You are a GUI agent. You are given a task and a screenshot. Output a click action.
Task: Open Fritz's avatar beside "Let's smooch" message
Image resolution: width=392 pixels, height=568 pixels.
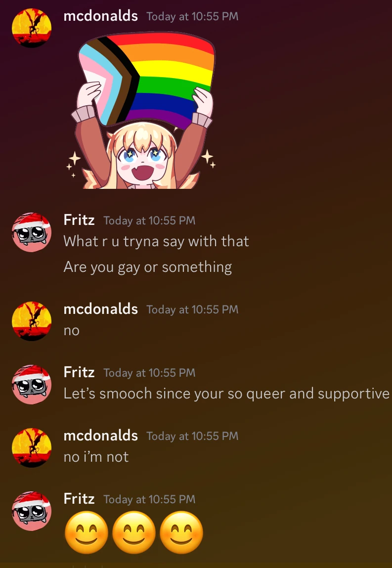(x=32, y=384)
